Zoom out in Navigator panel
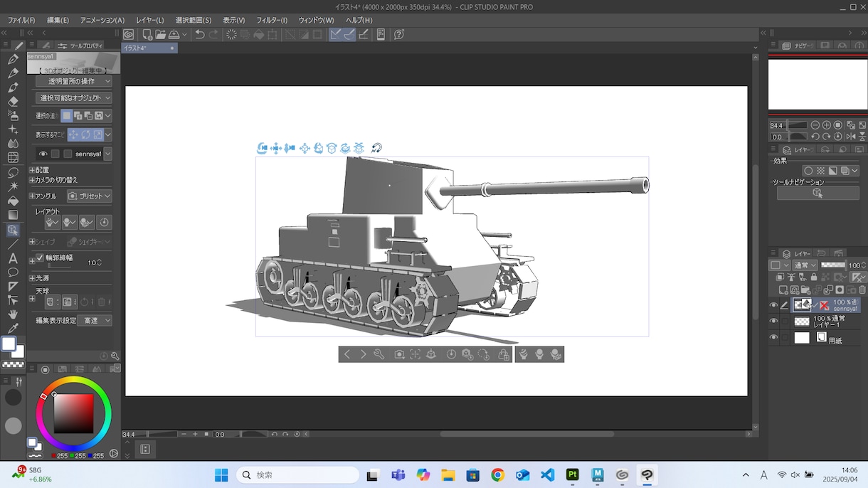This screenshot has width=868, height=488. (x=815, y=125)
